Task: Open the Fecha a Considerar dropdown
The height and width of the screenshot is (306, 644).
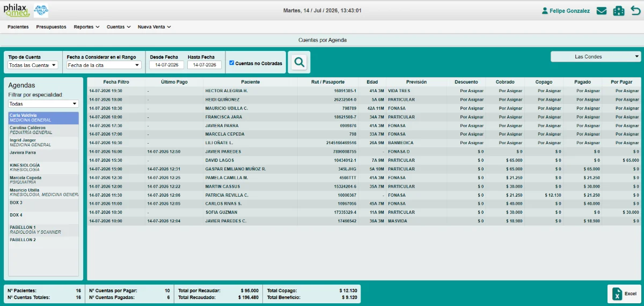Action: tap(104, 65)
